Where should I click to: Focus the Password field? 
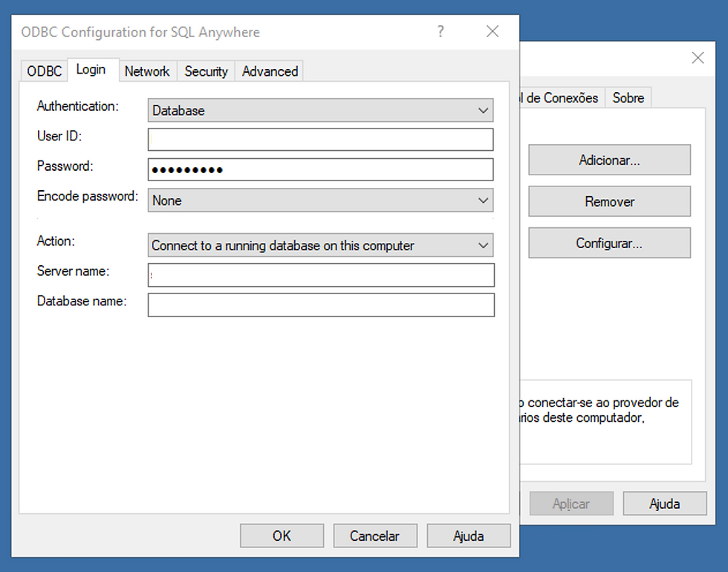coord(320,169)
